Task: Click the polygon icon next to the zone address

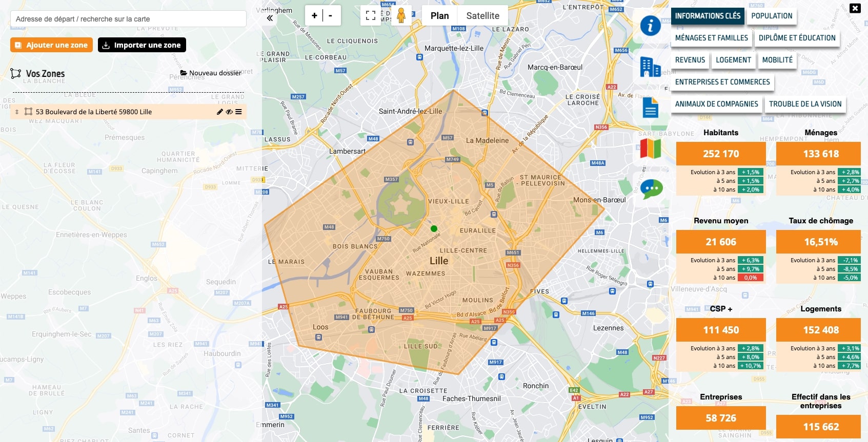Action: coord(29,112)
